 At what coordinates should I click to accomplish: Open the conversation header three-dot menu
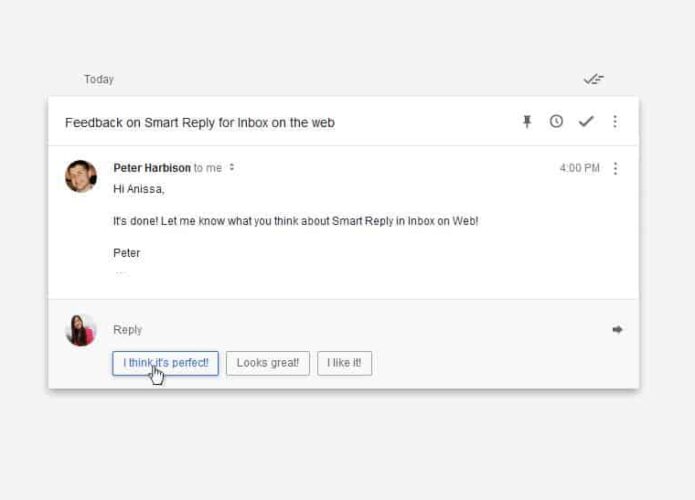(x=615, y=121)
